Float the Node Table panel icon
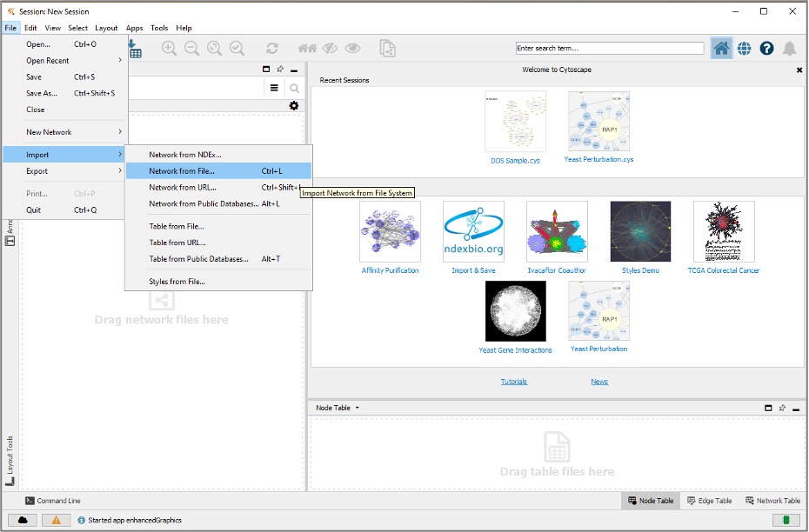The height and width of the screenshot is (532, 809). click(x=768, y=408)
